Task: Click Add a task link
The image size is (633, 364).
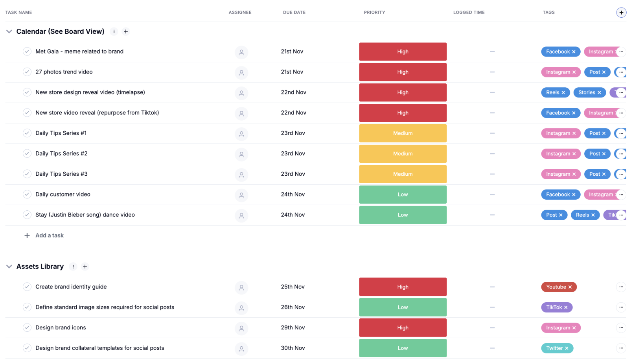Action: tap(50, 235)
